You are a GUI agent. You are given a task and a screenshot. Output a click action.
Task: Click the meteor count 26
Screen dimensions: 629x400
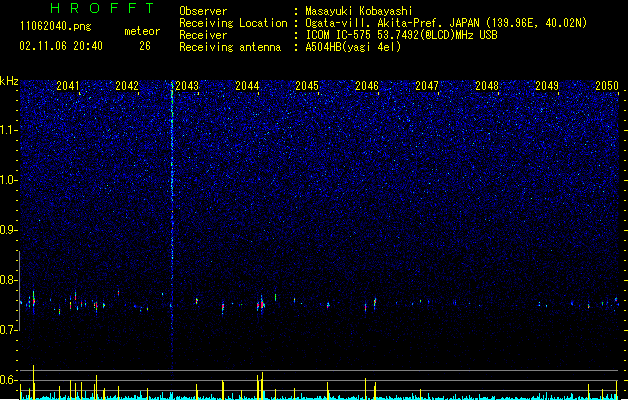[145, 46]
